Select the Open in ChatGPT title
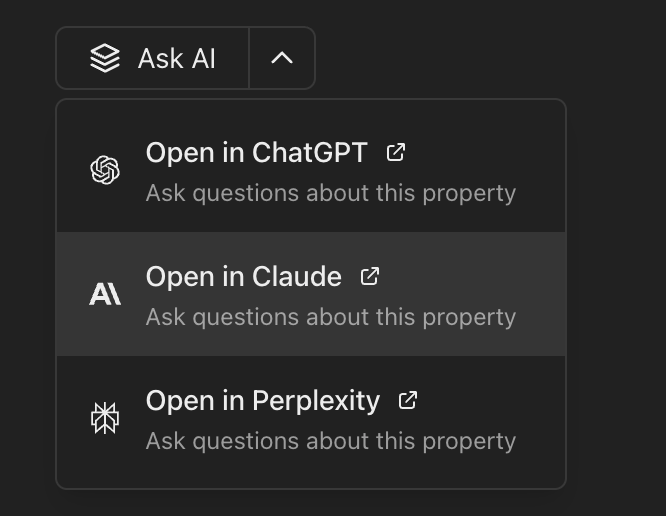The height and width of the screenshot is (516, 666). (256, 153)
